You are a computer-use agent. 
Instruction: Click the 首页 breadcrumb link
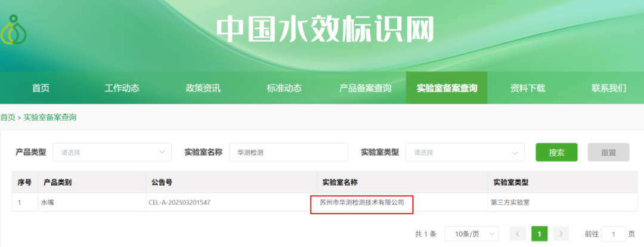pos(8,118)
